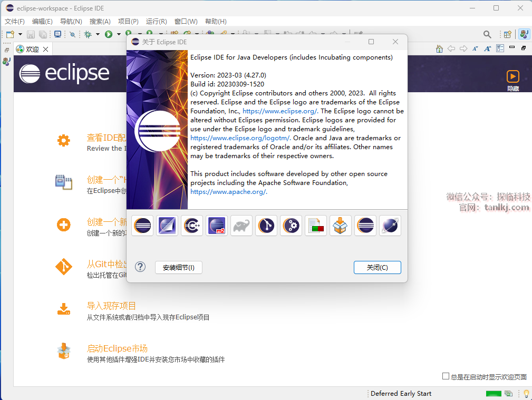Open the Debug button dropdown arrow
The image size is (532, 400).
point(98,34)
